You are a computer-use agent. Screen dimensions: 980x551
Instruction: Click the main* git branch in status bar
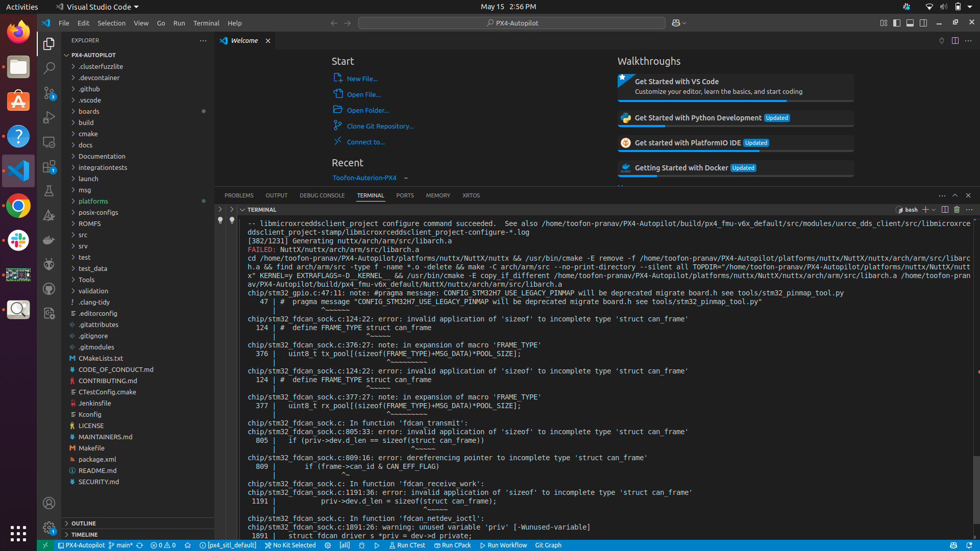pyautogui.click(x=121, y=545)
